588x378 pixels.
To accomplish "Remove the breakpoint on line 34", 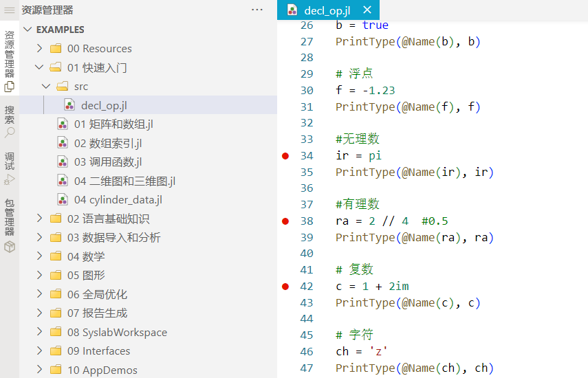I will tap(285, 156).
